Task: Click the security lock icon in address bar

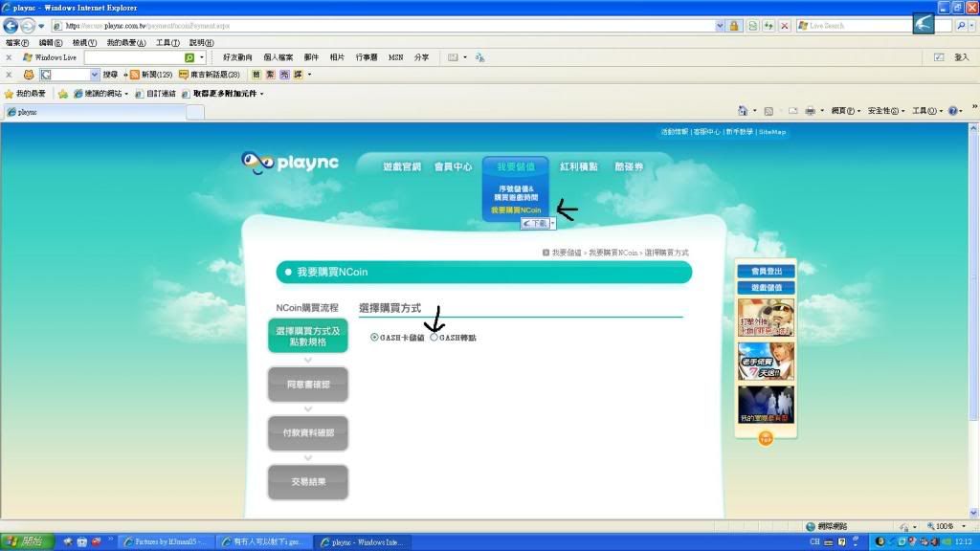Action: point(734,26)
